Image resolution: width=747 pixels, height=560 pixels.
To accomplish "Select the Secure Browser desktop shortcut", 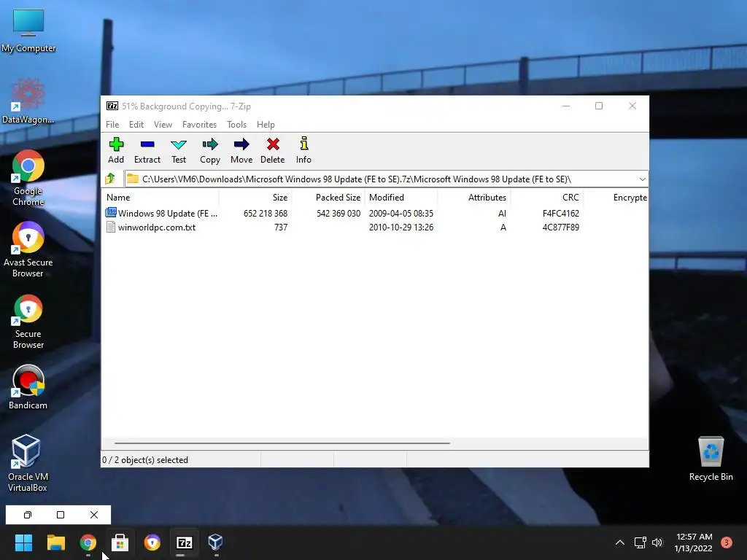I will coord(28,322).
